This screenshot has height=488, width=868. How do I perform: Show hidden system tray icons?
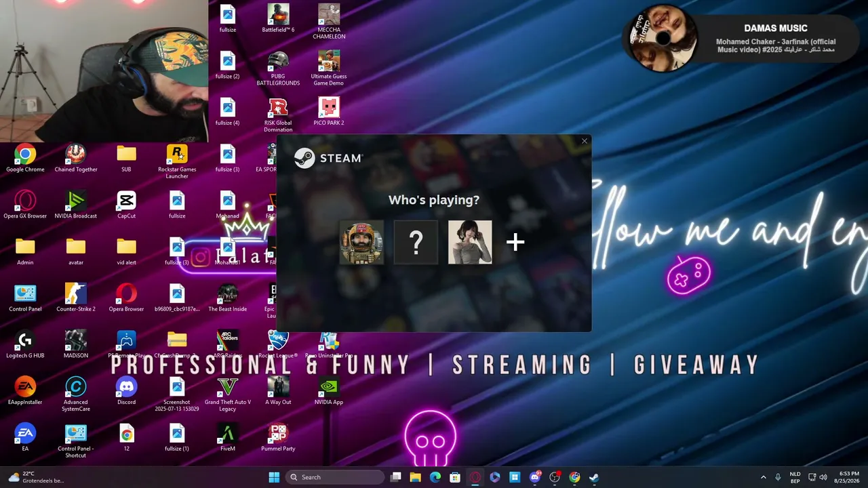coord(763,477)
